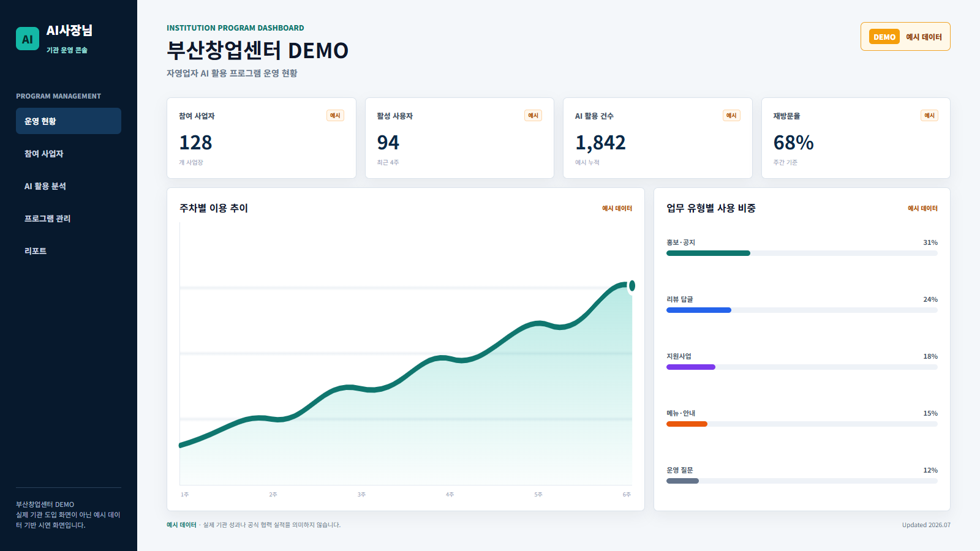
Task: Click the 예시 데이터 tag on 업무 유형별 panel
Action: point(922,208)
